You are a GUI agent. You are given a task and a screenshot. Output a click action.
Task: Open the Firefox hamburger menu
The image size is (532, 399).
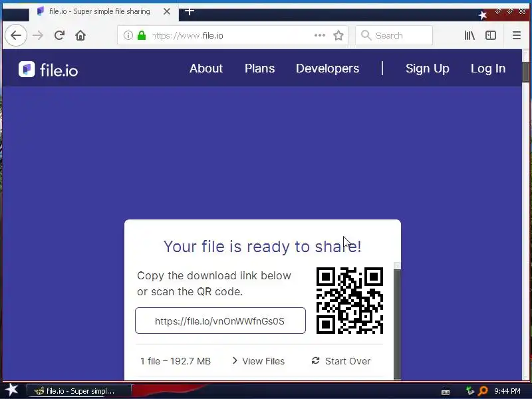point(517,35)
